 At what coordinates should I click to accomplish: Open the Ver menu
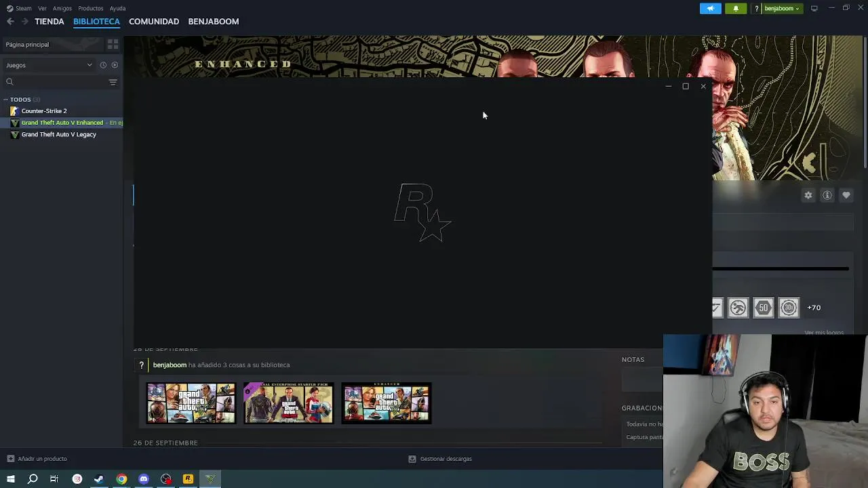click(43, 8)
